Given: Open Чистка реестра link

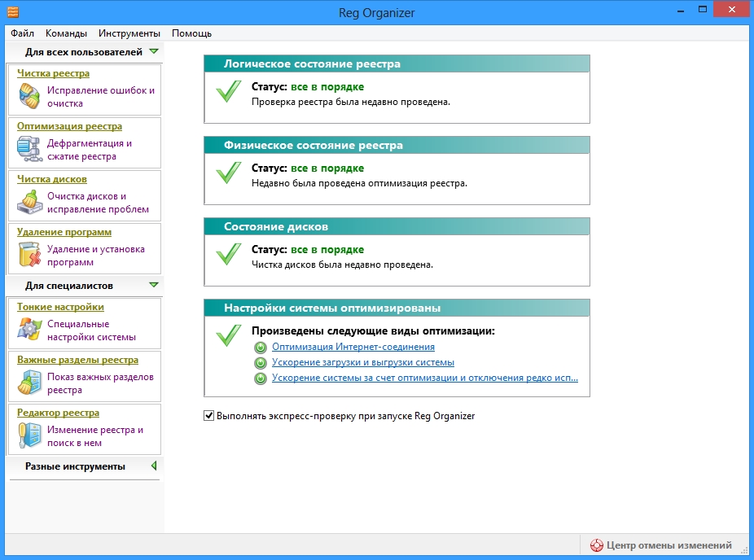Looking at the screenshot, I should point(54,73).
